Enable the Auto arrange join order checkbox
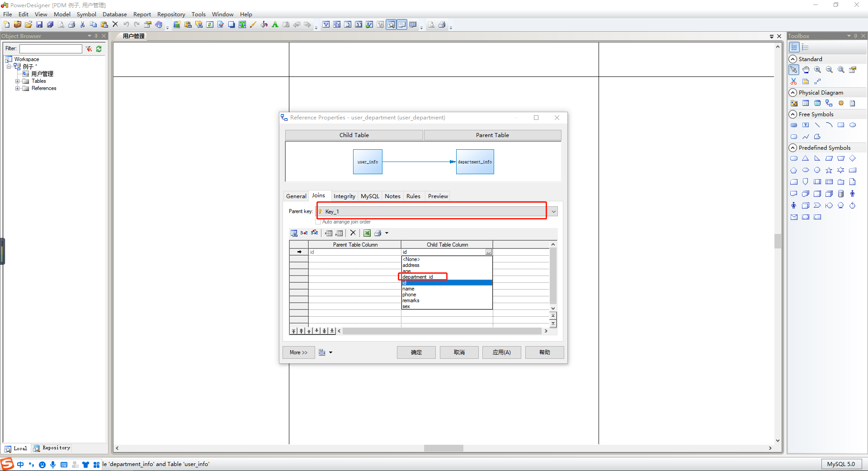The height and width of the screenshot is (471, 868). tap(318, 222)
